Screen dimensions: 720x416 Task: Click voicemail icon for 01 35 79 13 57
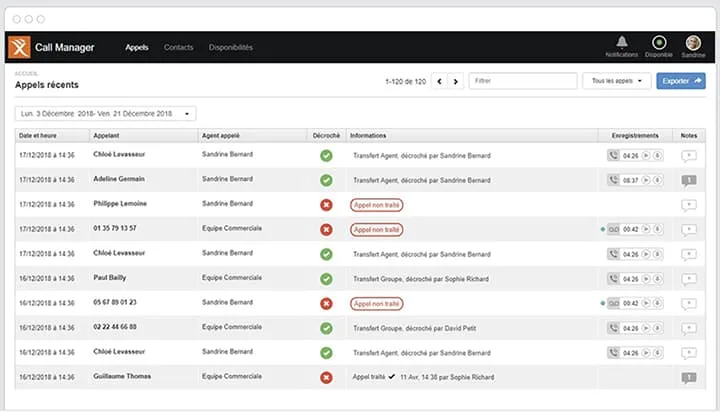613,229
